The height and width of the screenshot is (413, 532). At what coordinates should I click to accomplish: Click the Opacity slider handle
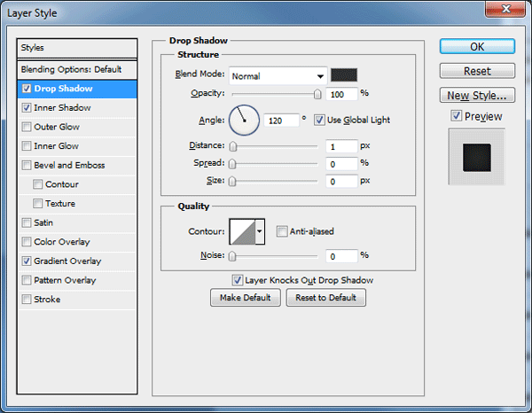click(317, 94)
